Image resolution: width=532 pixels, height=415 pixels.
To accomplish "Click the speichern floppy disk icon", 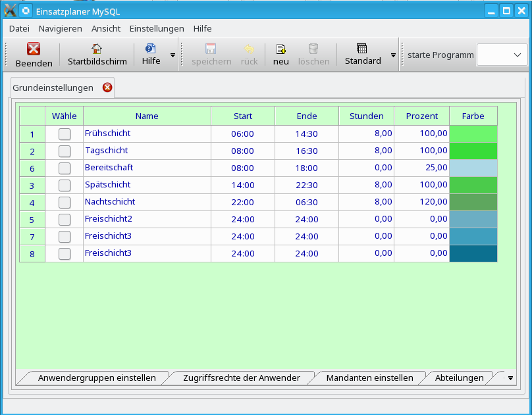I will 211,49.
